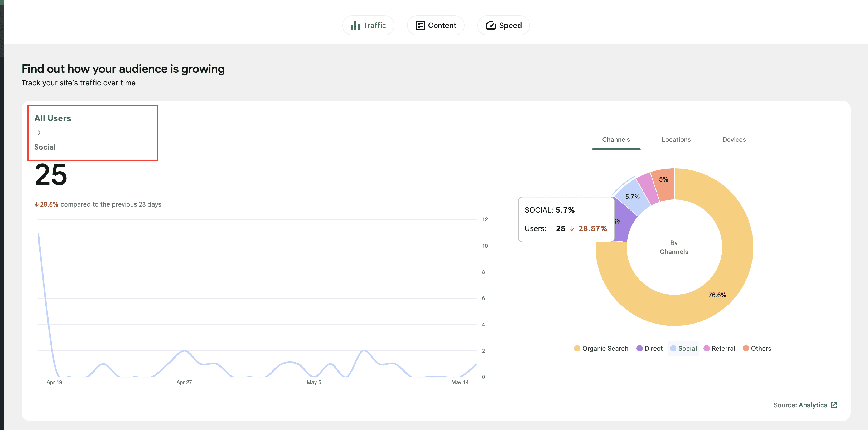Click the 28.57% value in the tooltip
Screen dimensions: 868x430
tap(593, 228)
